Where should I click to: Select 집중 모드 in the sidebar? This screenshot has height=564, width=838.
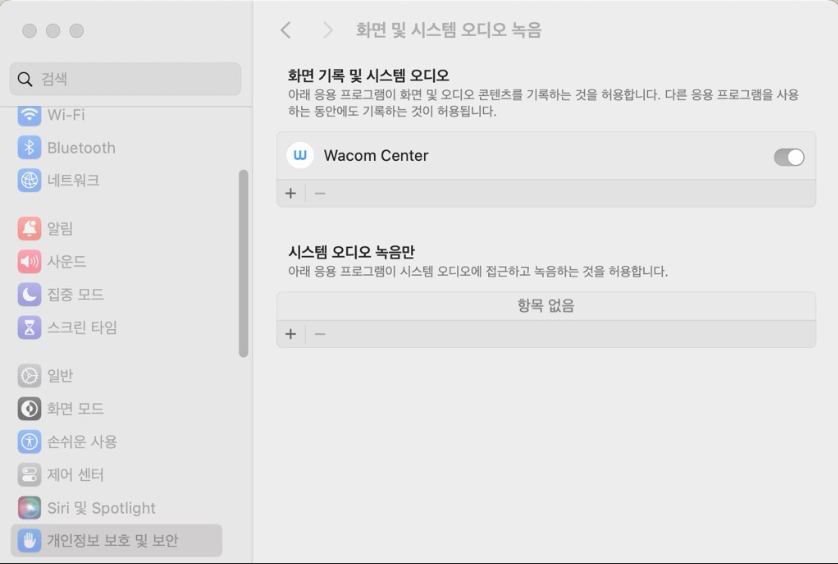pyautogui.click(x=75, y=295)
